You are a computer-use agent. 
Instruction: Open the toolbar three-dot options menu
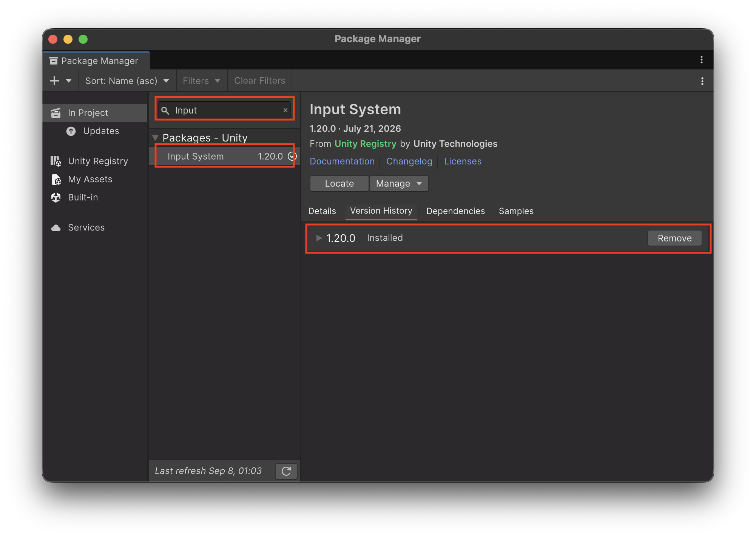702,81
